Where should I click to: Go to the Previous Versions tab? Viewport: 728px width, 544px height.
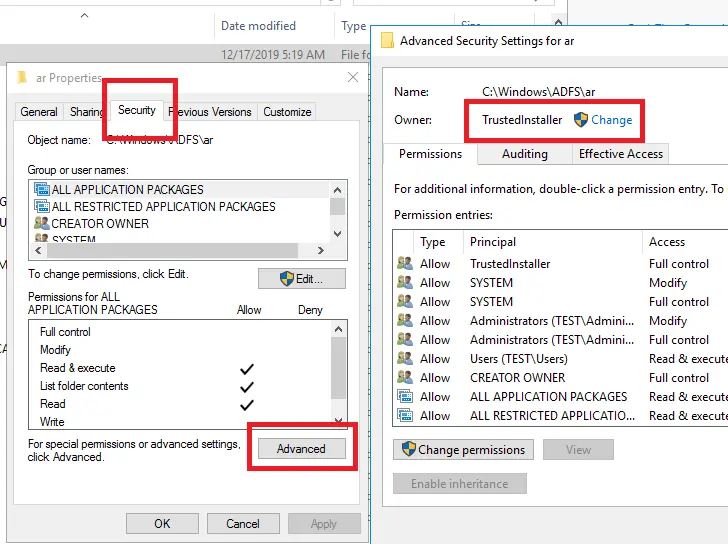[x=210, y=112]
